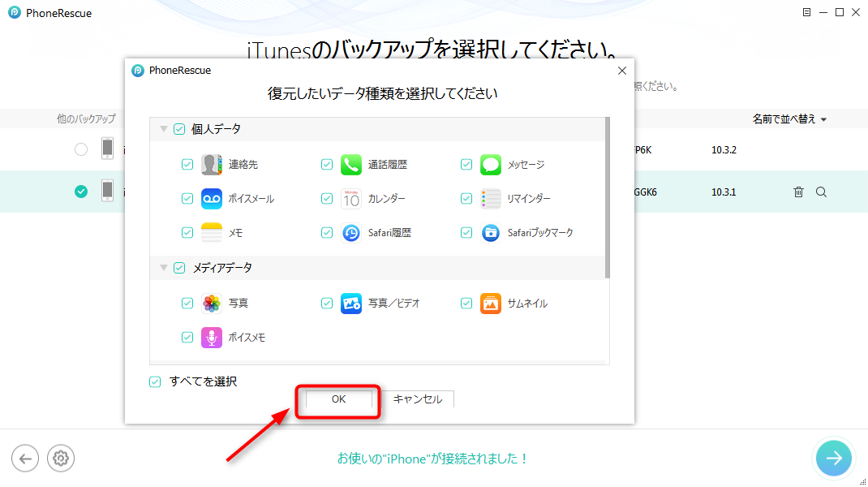Screen dimensions: 868x487
Task: Click the Safariブックマーク label
Action: pos(540,233)
